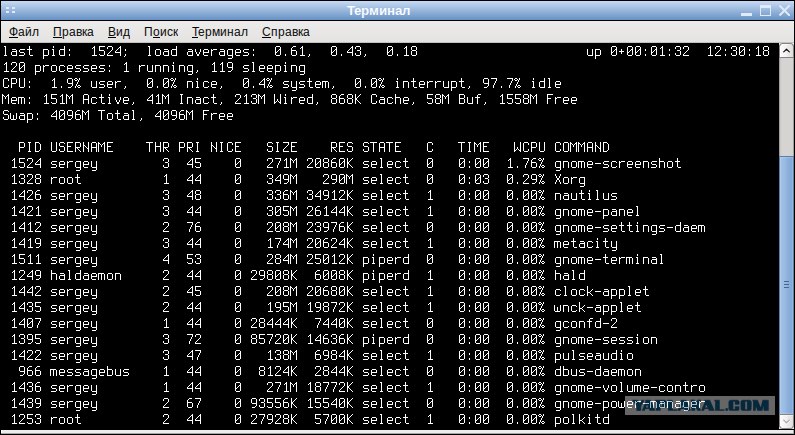This screenshot has width=795, height=435.
Task: Click the 0.29% WCPU value
Action: pos(525,180)
